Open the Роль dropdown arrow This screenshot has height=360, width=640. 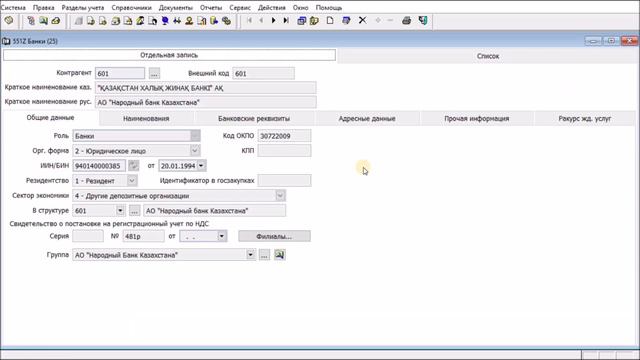coord(195,136)
